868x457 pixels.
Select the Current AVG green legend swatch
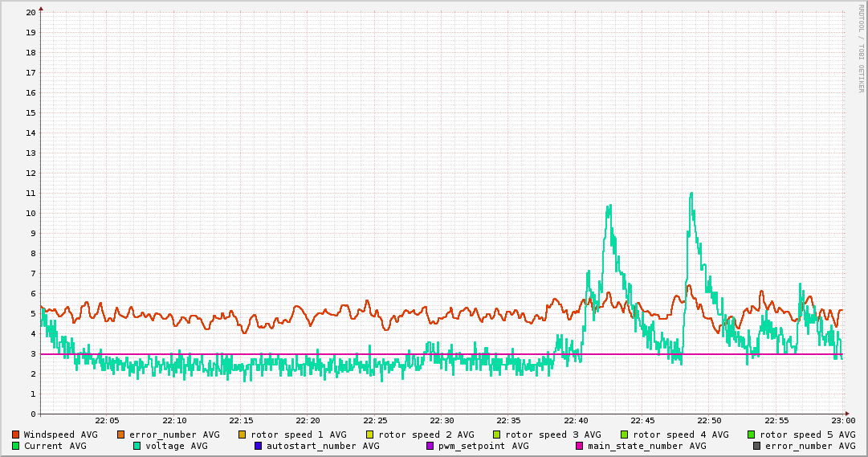pyautogui.click(x=15, y=446)
